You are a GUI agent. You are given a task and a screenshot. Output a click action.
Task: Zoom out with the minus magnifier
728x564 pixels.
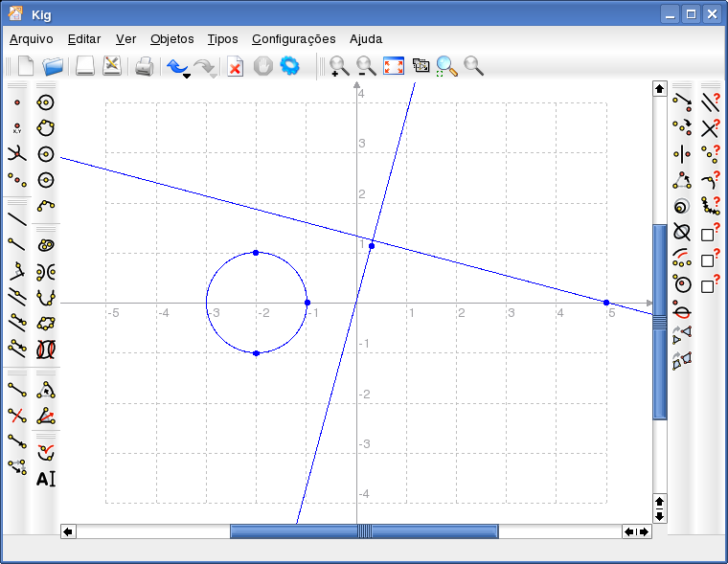(366, 66)
